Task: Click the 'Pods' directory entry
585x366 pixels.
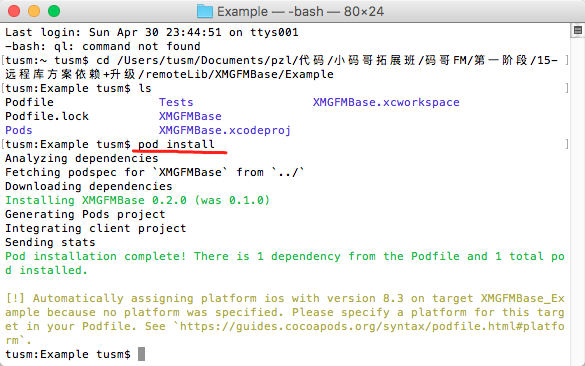Action: coord(19,130)
